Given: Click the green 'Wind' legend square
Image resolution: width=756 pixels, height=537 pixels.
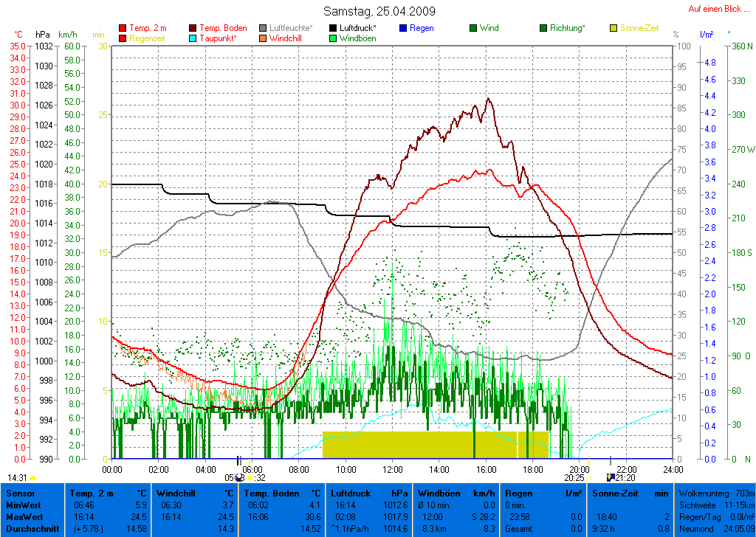Looking at the screenshot, I should pos(473,28).
